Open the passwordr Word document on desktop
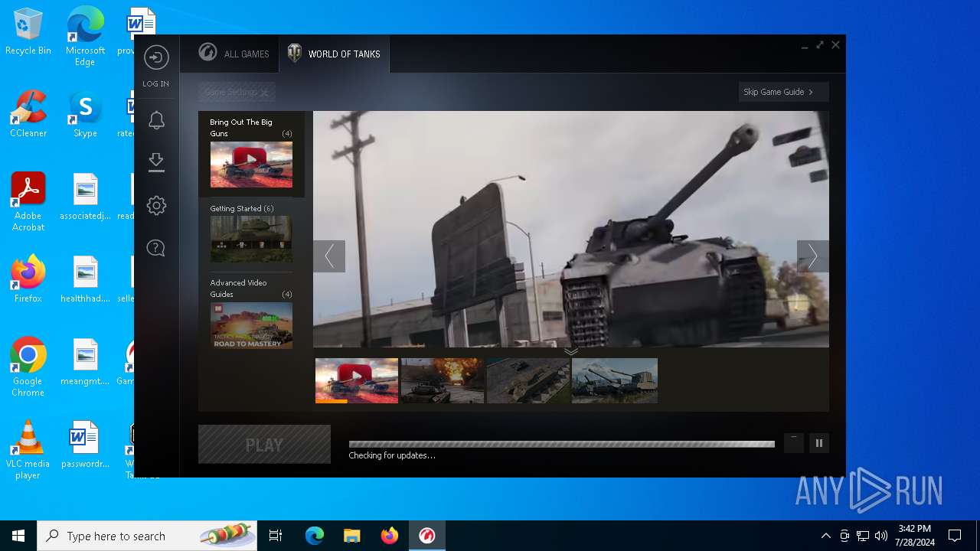The image size is (980, 551). 85,445
